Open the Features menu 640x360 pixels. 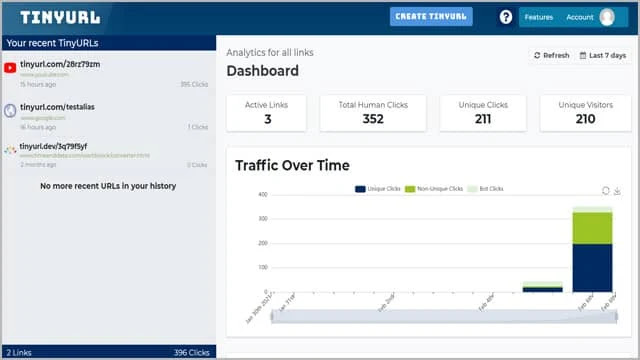(539, 17)
